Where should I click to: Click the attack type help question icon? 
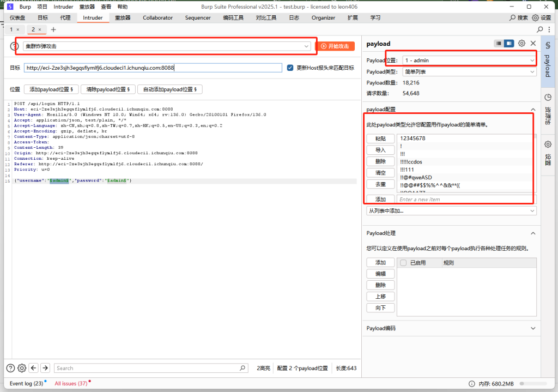pos(14,46)
